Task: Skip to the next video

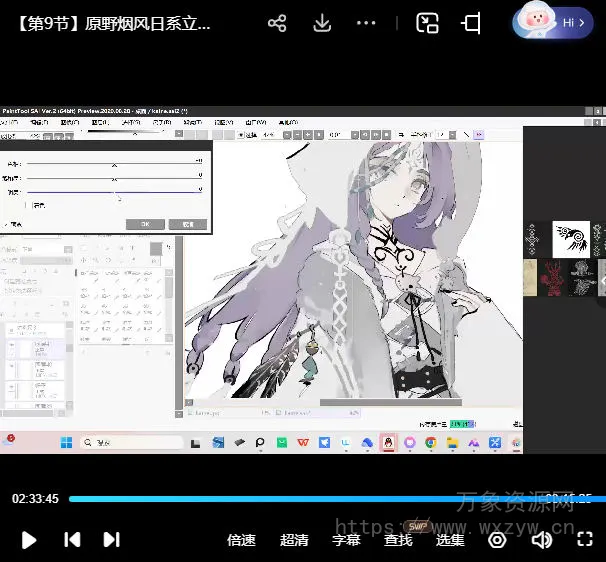Action: pos(112,540)
